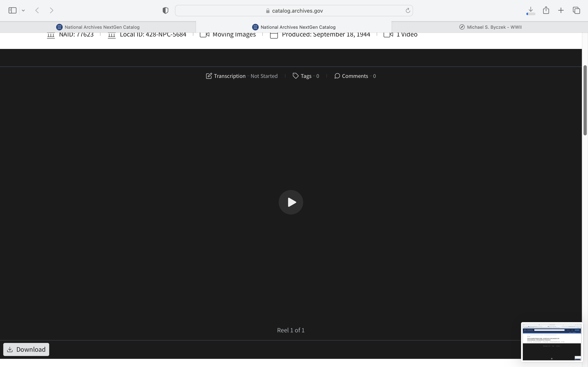The width and height of the screenshot is (588, 367).
Task: Show the Safari downloads list
Action: click(x=531, y=10)
